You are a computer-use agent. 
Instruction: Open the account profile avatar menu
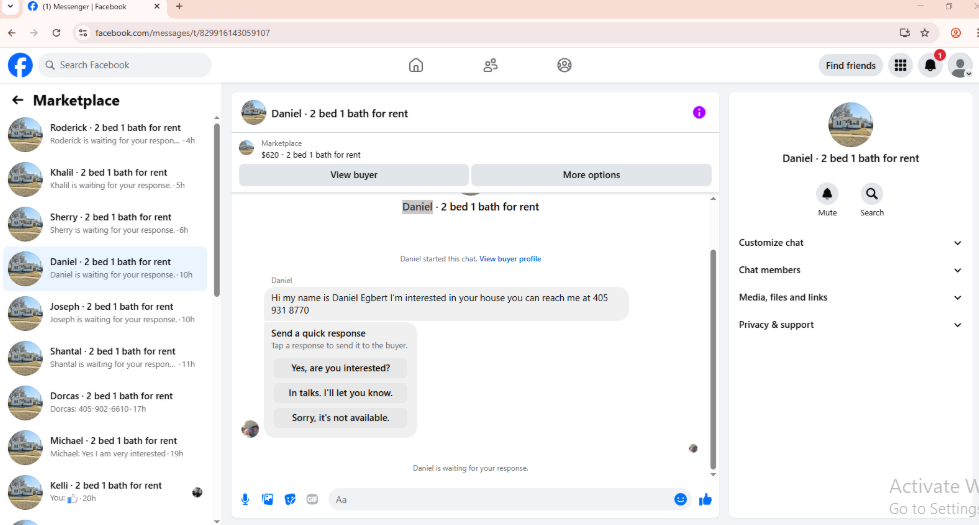tap(960, 65)
